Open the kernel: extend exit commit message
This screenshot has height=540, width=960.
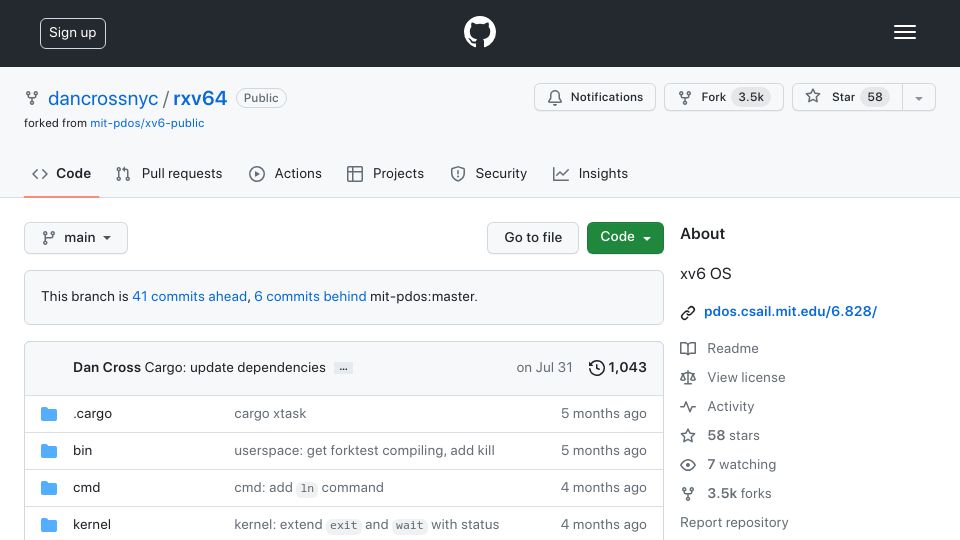point(366,525)
